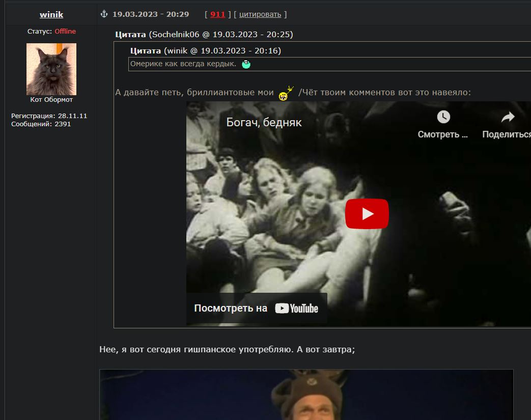This screenshot has height=420, width=531.
Task: Open video title 'Богач, бедняк'
Action: pyautogui.click(x=264, y=122)
